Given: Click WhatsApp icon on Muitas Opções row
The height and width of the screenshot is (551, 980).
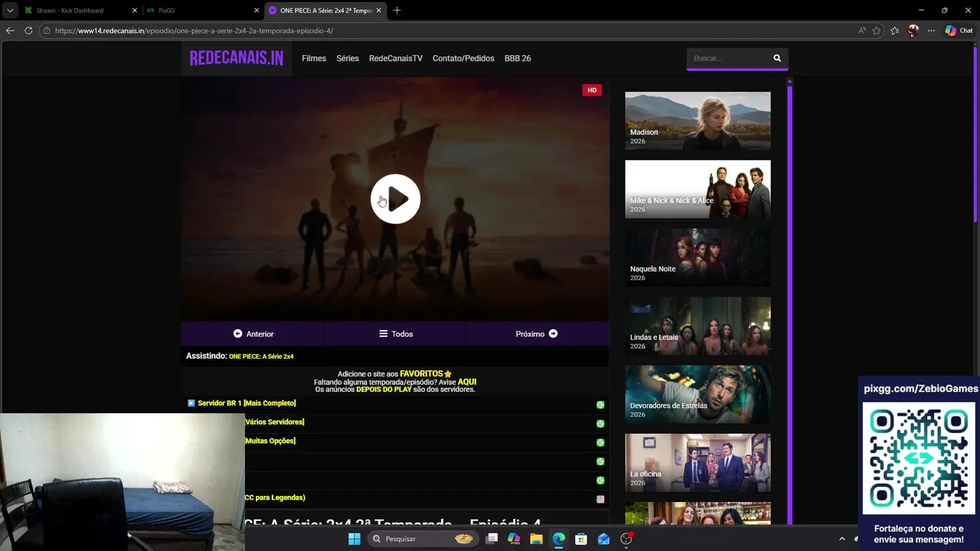Looking at the screenshot, I should 600,442.
